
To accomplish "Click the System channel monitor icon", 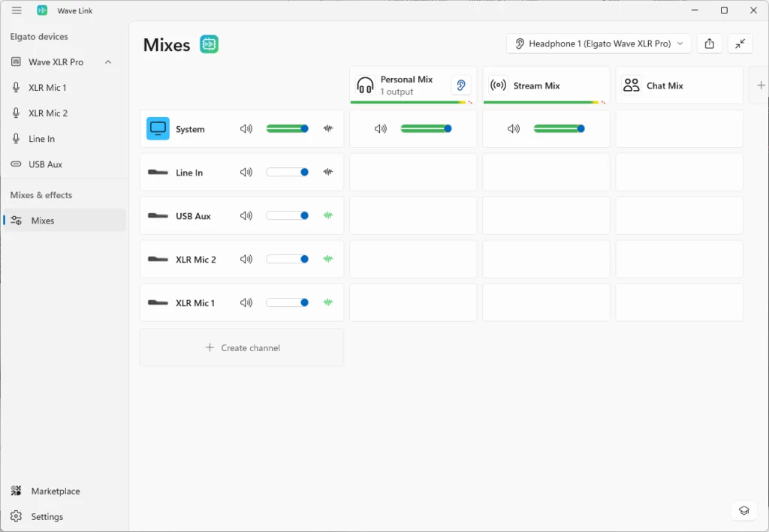I will (x=158, y=129).
